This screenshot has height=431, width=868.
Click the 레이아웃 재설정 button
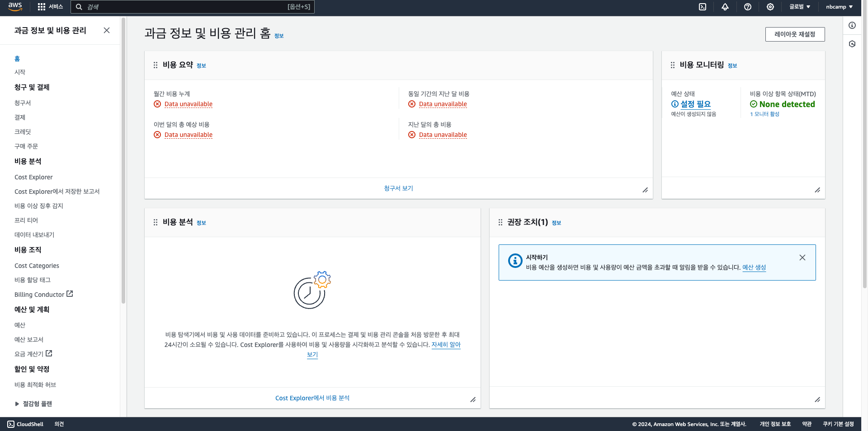tap(795, 34)
